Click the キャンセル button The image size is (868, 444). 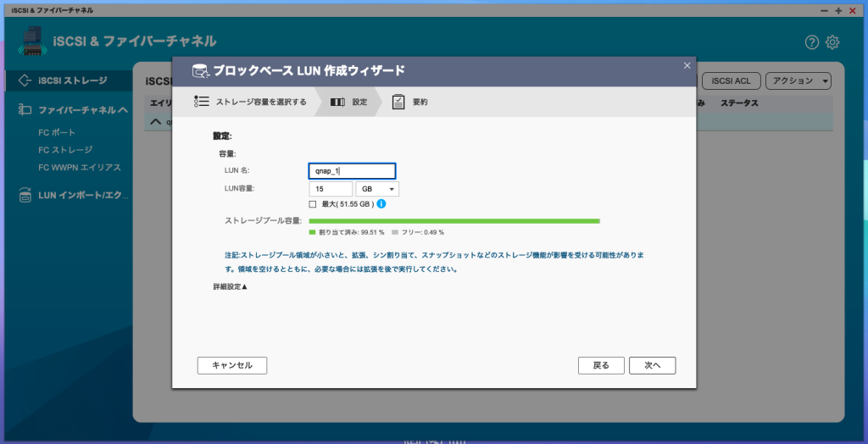232,365
